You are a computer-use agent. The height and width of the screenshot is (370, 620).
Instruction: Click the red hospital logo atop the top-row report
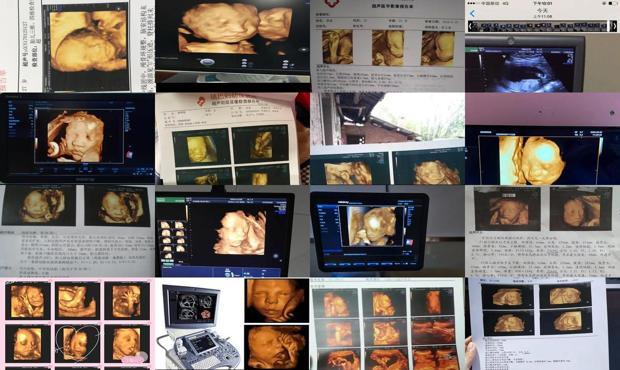point(332,3)
